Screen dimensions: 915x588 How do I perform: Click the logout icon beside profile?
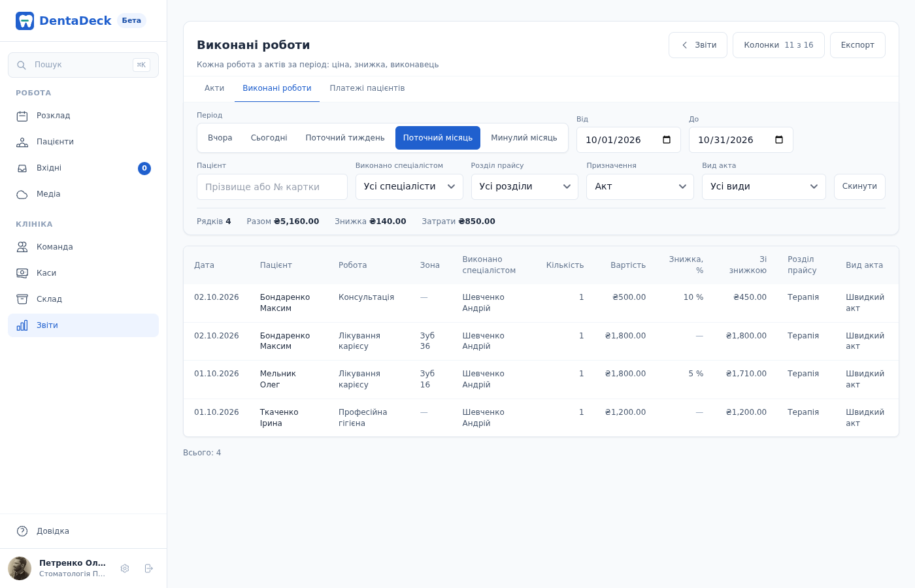pyautogui.click(x=148, y=568)
